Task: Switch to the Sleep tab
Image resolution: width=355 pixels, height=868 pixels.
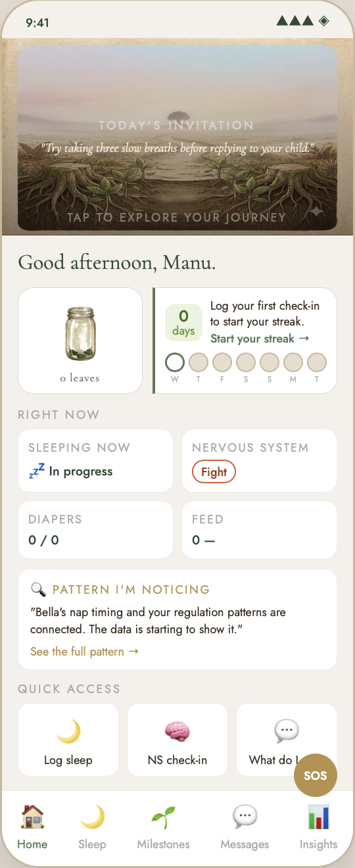Action: [92, 827]
